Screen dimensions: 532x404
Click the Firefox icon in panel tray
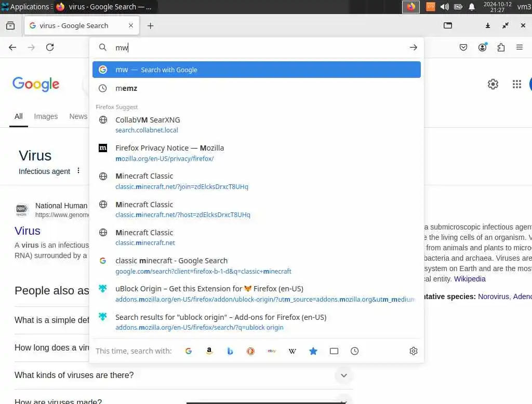(411, 7)
